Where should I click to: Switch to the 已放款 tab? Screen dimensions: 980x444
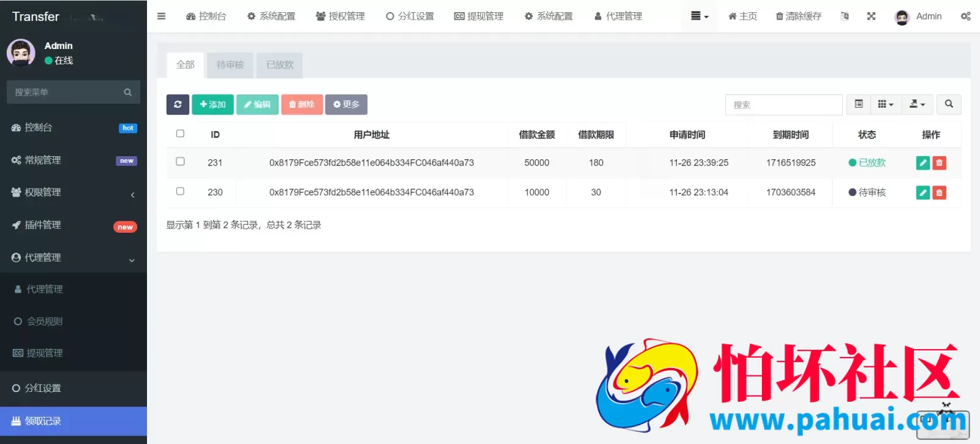pos(280,65)
